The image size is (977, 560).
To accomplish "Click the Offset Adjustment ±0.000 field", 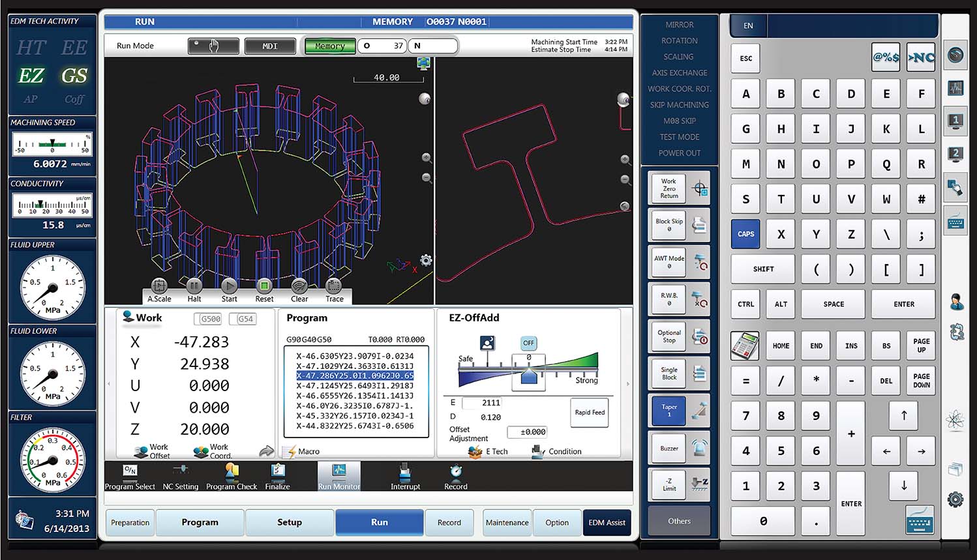I will point(528,432).
